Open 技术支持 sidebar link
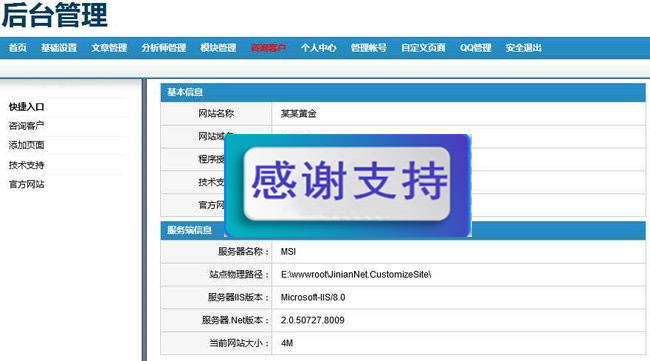Image resolution: width=650 pixels, height=361 pixels. (x=26, y=165)
